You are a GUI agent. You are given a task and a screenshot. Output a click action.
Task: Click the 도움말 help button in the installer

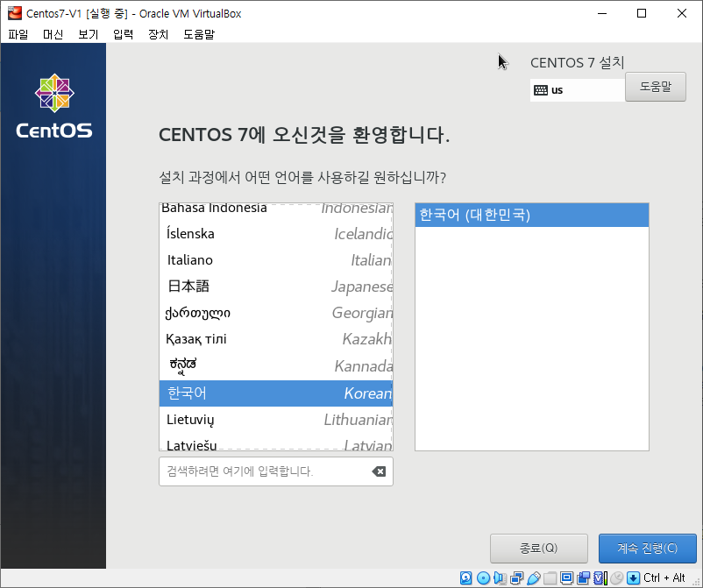point(655,87)
